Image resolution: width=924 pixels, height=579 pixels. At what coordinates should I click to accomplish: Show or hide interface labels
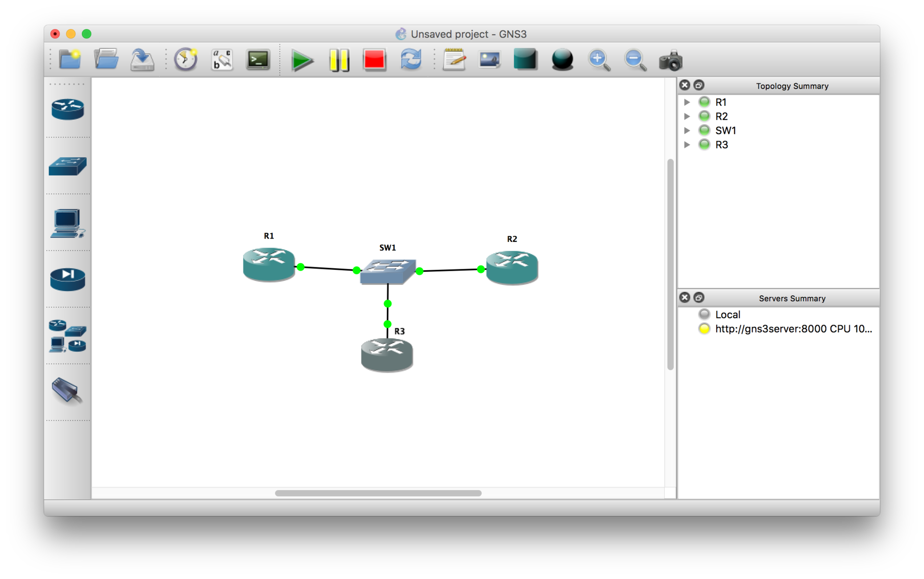click(222, 61)
